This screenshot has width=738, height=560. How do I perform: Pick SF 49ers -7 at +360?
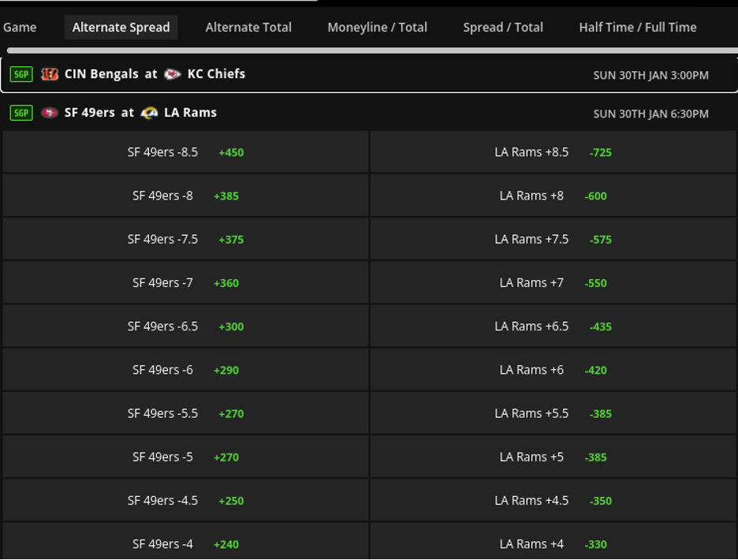coord(185,282)
